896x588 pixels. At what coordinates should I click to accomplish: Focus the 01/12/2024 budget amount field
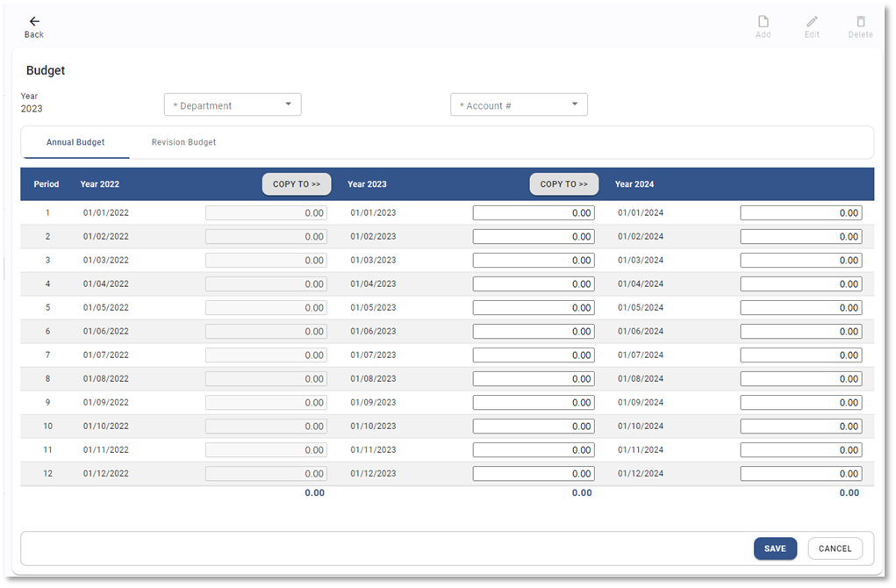click(x=800, y=474)
